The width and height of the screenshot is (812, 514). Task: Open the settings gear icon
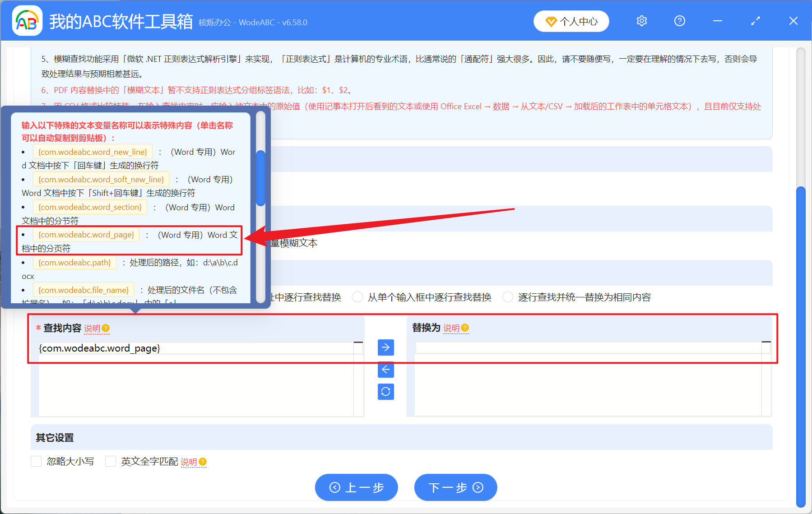click(x=641, y=21)
